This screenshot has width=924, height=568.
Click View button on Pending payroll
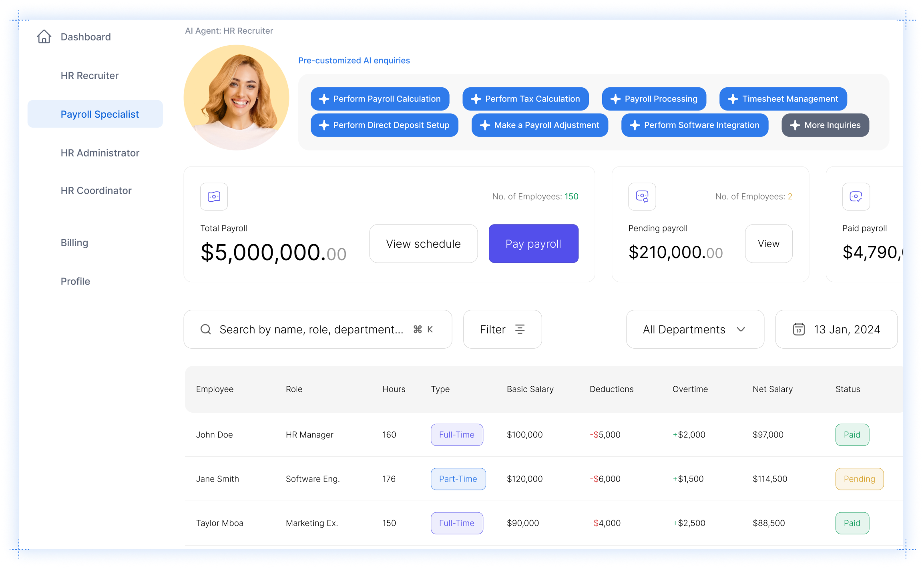point(768,244)
